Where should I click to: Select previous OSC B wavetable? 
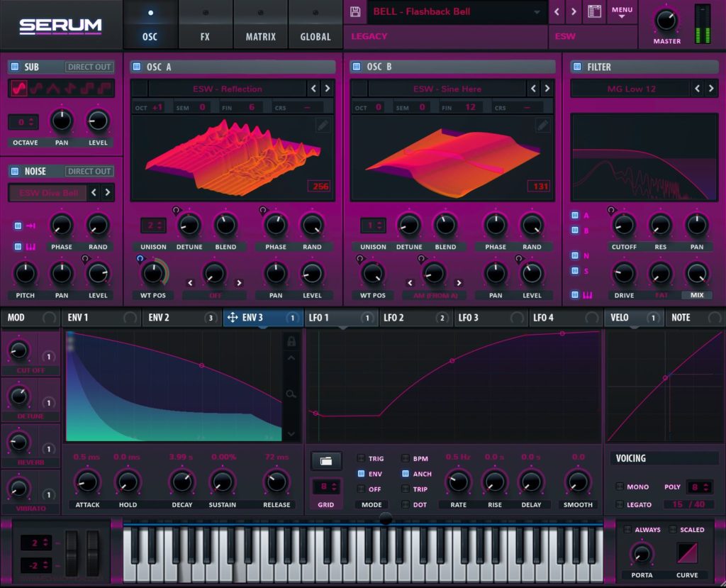click(533, 88)
